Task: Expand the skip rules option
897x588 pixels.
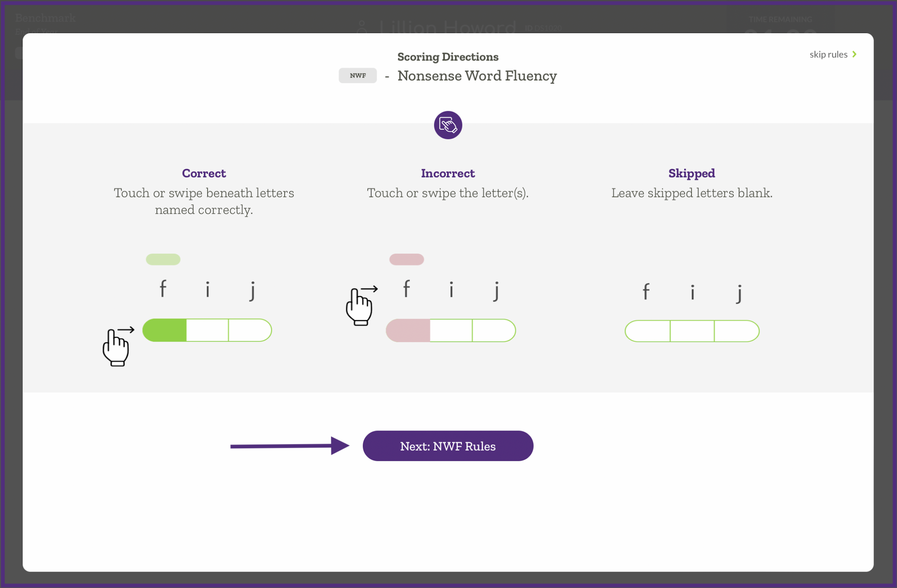Action: pyautogui.click(x=828, y=54)
